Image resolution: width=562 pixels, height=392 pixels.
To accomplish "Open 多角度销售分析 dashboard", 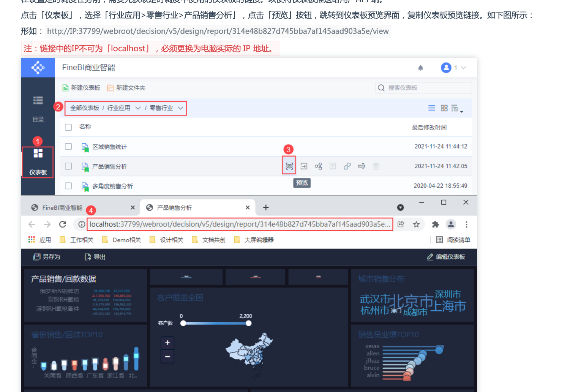I will click(x=112, y=186).
